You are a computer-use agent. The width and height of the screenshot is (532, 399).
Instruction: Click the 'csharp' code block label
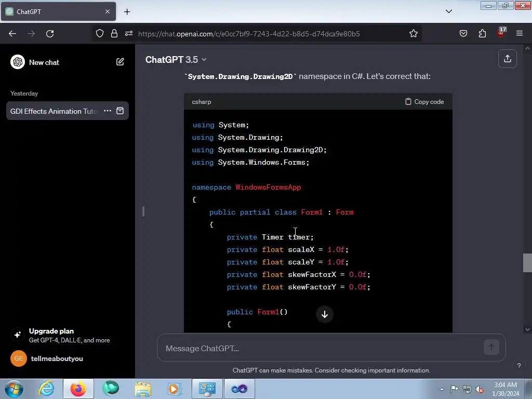(x=202, y=102)
